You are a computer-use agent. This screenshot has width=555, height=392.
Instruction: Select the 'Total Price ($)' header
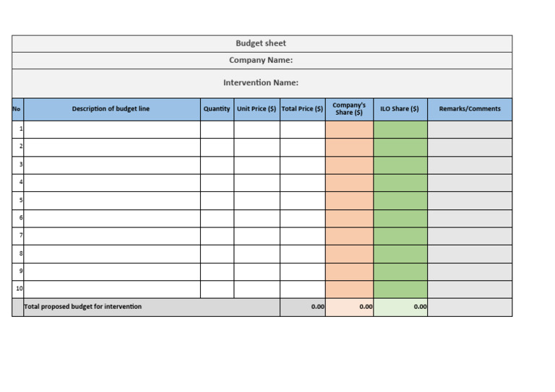click(x=303, y=109)
